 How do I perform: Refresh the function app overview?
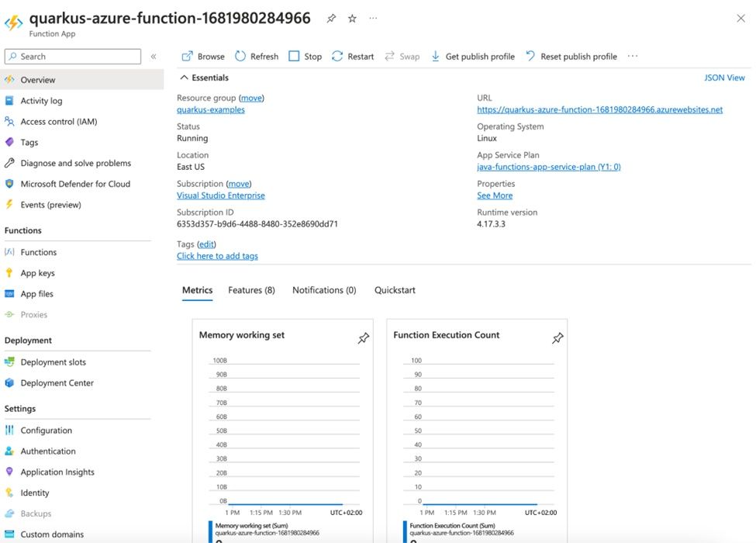257,57
